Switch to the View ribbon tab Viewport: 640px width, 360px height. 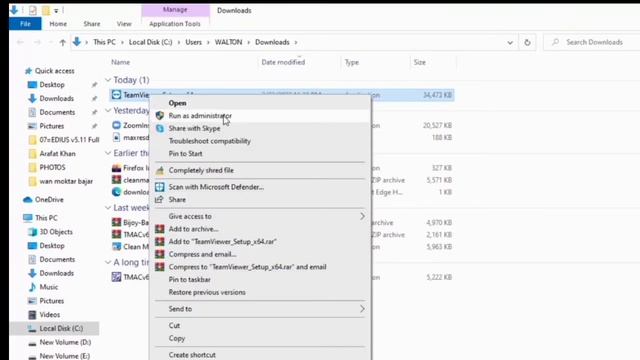point(124,24)
